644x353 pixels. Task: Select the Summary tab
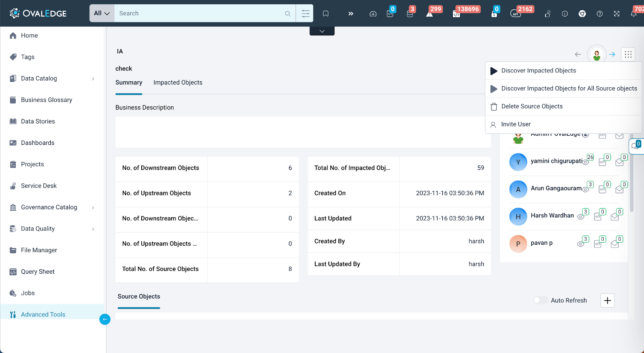point(129,83)
